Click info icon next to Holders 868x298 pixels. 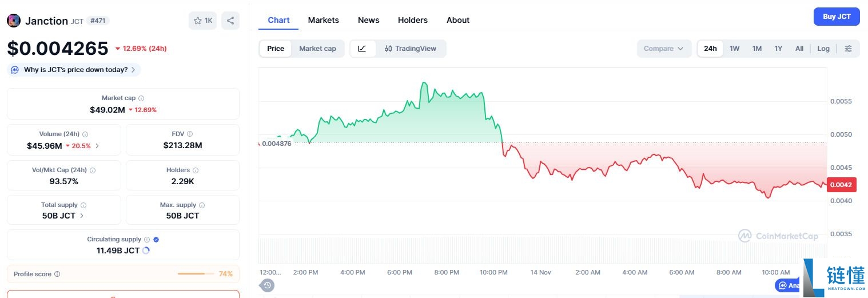tap(196, 170)
